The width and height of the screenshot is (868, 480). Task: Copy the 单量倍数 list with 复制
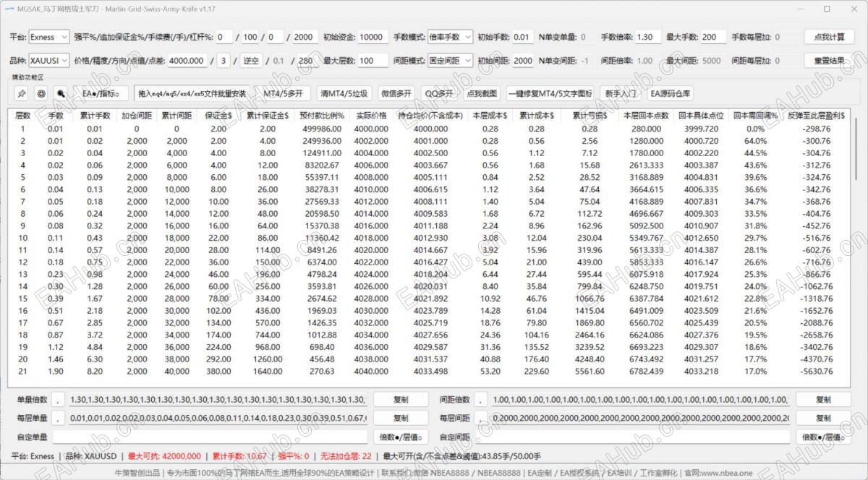[x=401, y=399]
